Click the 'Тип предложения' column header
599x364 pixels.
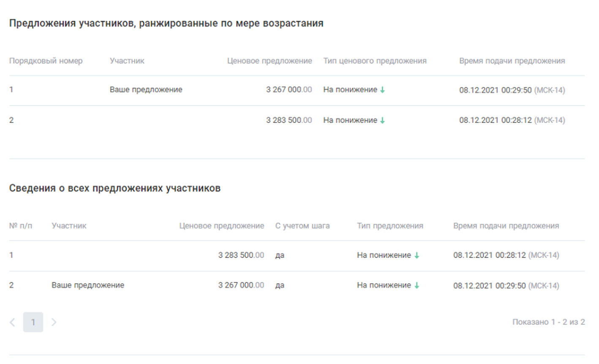click(x=389, y=226)
